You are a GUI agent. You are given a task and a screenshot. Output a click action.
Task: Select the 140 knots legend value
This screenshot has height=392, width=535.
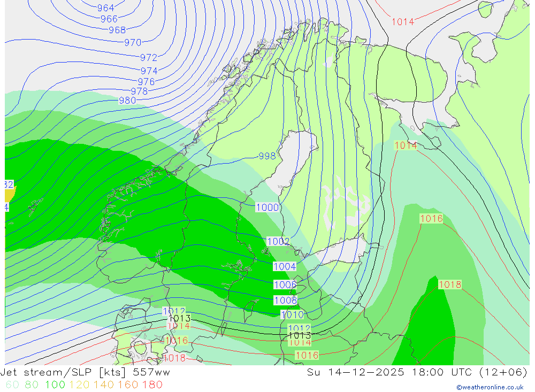tap(104, 385)
